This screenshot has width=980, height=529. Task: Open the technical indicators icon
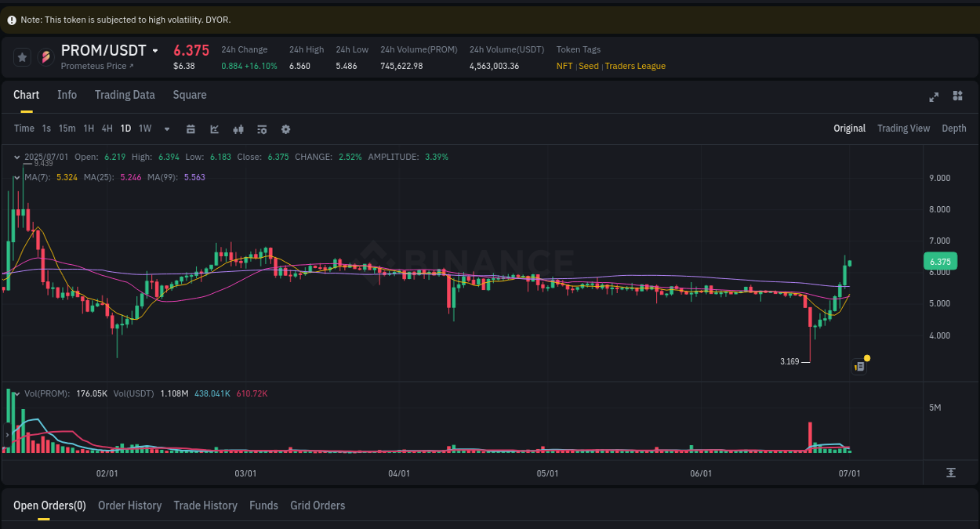click(262, 129)
